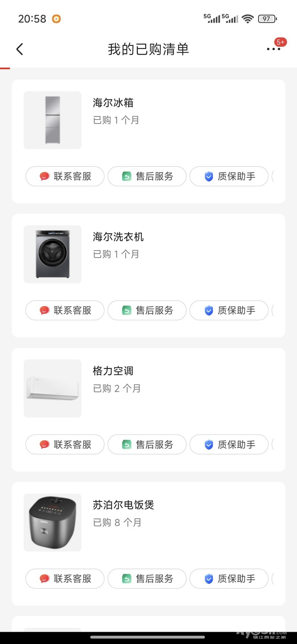Open the 海尔冰箱 refrigerator thumbnail
This screenshot has width=297, height=644.
pyautogui.click(x=52, y=120)
